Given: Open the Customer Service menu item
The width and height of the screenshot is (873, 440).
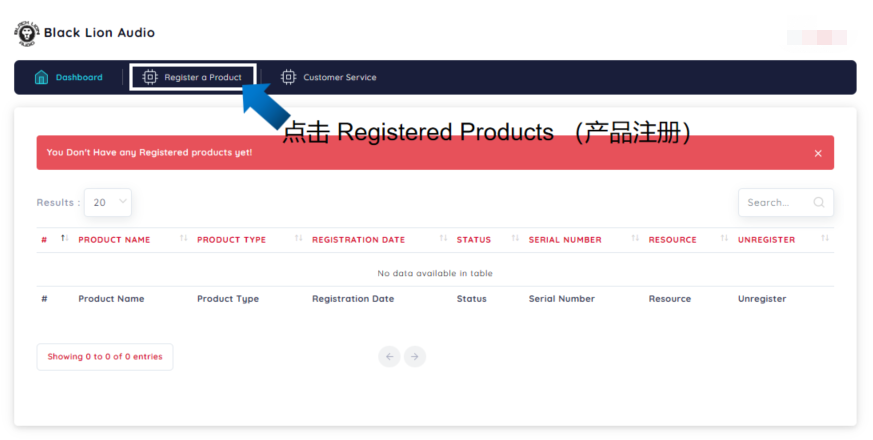Looking at the screenshot, I should click(339, 77).
